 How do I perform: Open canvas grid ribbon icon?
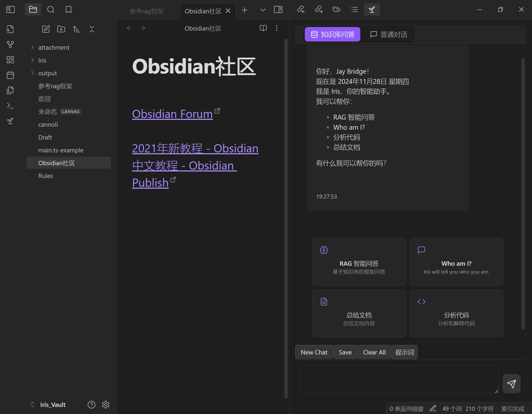10,60
